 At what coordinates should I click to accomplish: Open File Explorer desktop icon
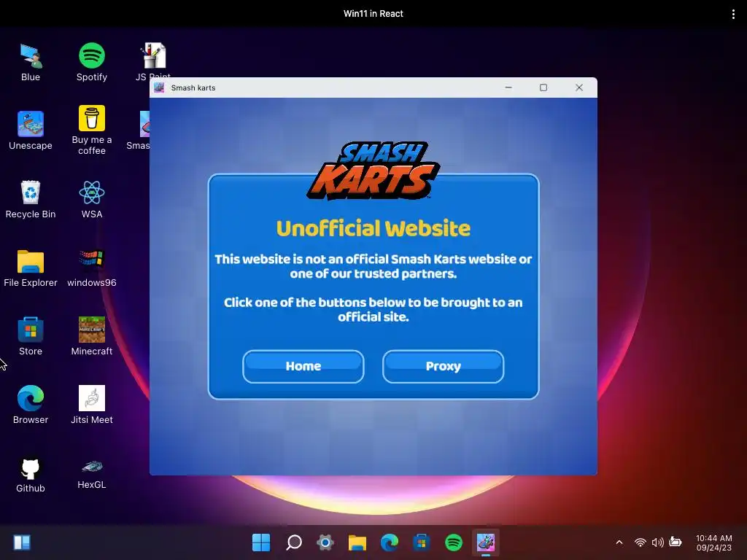(x=31, y=268)
